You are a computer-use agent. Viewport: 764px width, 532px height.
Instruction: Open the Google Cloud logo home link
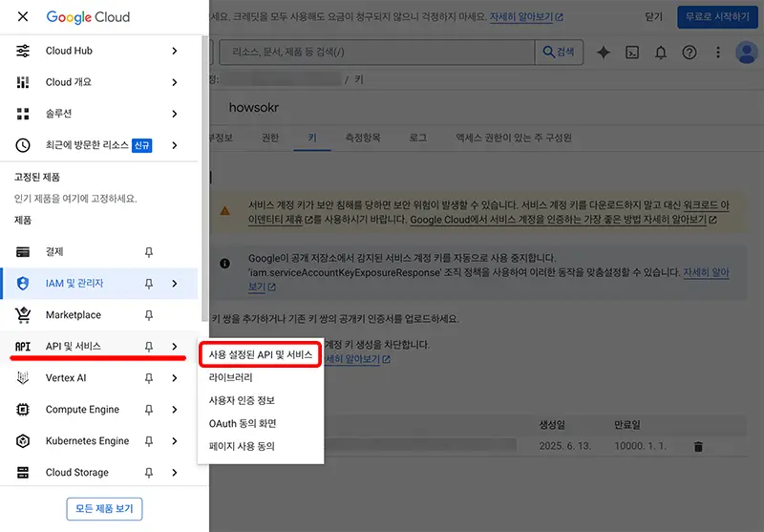[88, 17]
